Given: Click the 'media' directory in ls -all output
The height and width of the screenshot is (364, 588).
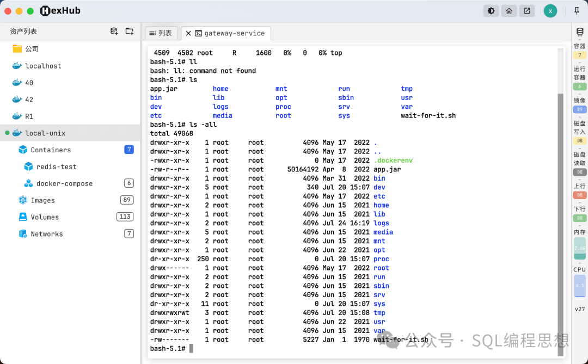Looking at the screenshot, I should [x=383, y=232].
